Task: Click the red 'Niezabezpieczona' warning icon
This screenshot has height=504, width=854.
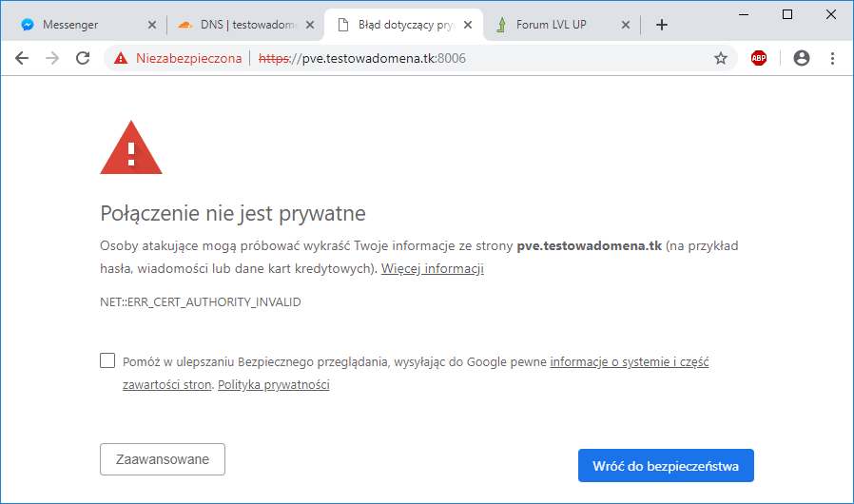Action: [x=121, y=58]
